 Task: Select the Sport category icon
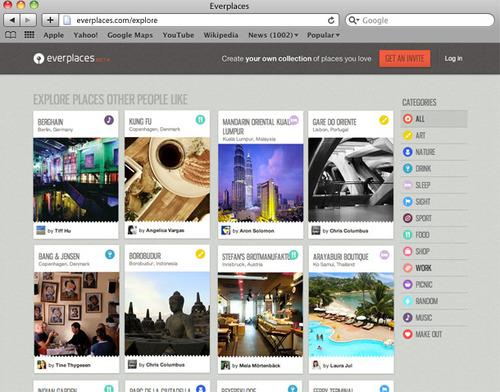pyautogui.click(x=407, y=218)
